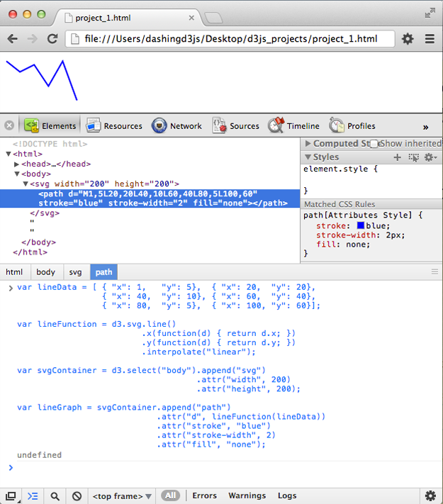Expand the Computed Style section
443x504 pixels.
308,144
